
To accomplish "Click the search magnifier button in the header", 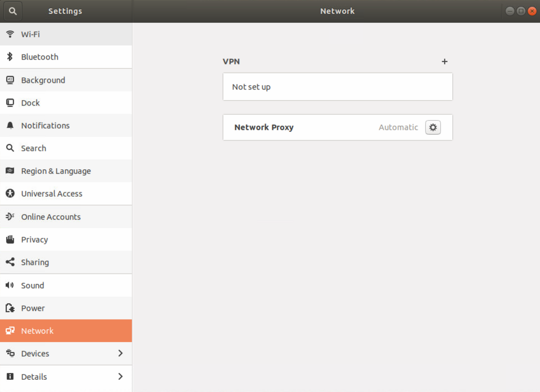I will [x=13, y=11].
